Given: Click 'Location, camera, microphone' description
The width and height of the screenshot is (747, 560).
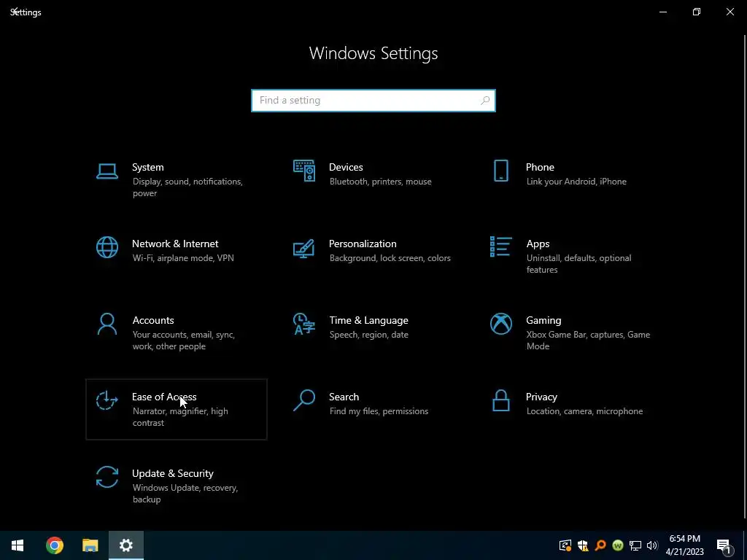Looking at the screenshot, I should (584, 411).
